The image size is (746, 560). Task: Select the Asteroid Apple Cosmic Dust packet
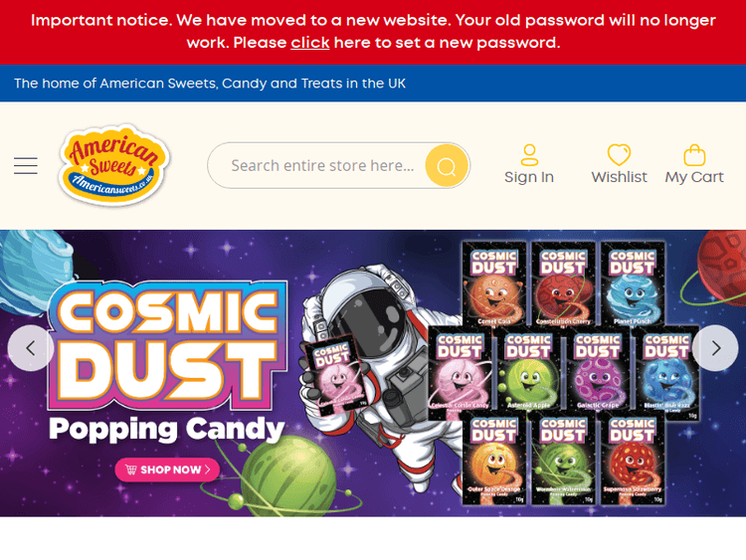pos(528,368)
